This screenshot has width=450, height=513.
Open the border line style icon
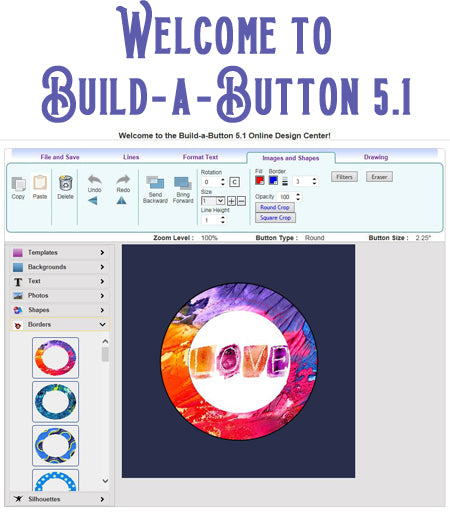click(x=285, y=181)
